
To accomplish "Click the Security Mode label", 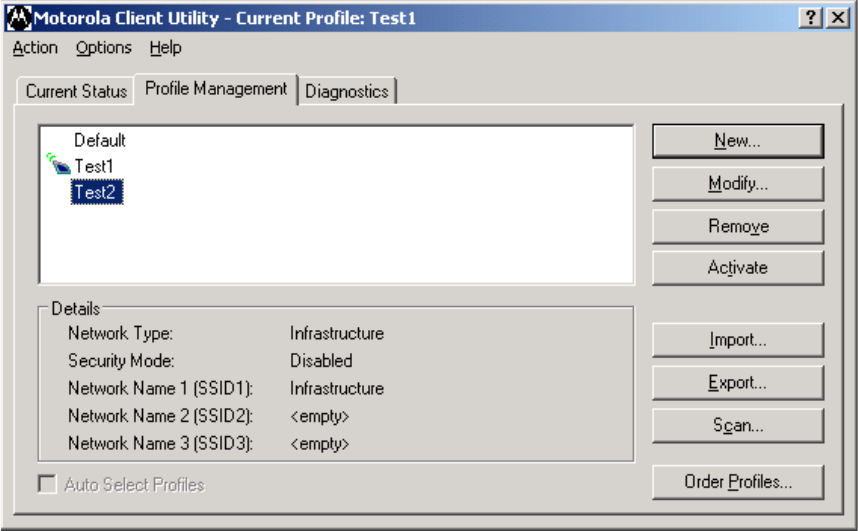I will (x=121, y=361).
